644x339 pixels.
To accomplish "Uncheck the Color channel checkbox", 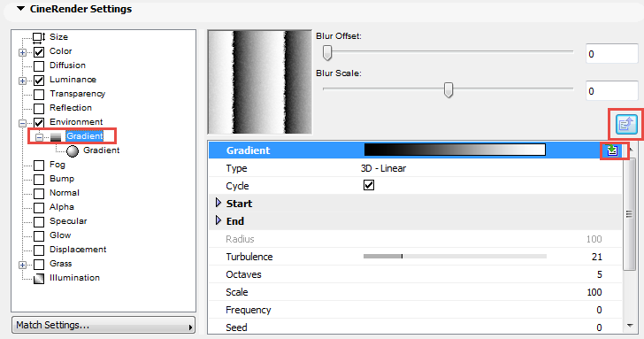I will 39,51.
